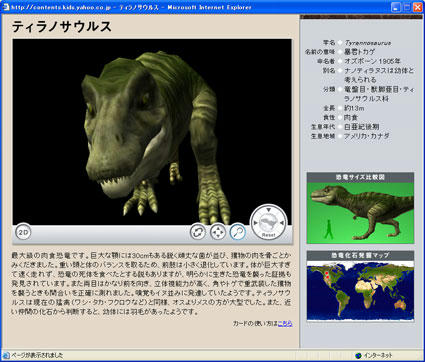Minimize the Internet Explorer window
The height and width of the screenshot is (362, 425).
396,7
